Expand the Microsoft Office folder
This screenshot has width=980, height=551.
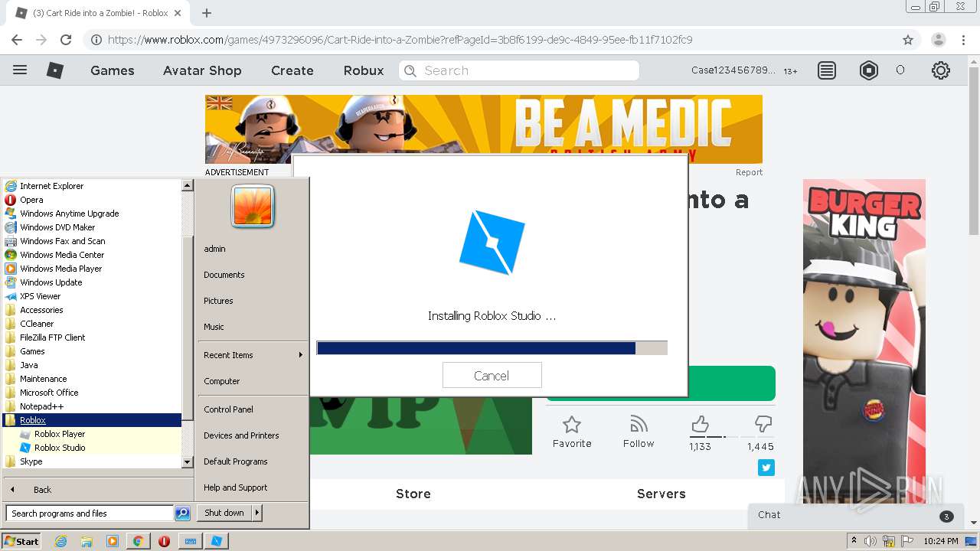coord(49,393)
